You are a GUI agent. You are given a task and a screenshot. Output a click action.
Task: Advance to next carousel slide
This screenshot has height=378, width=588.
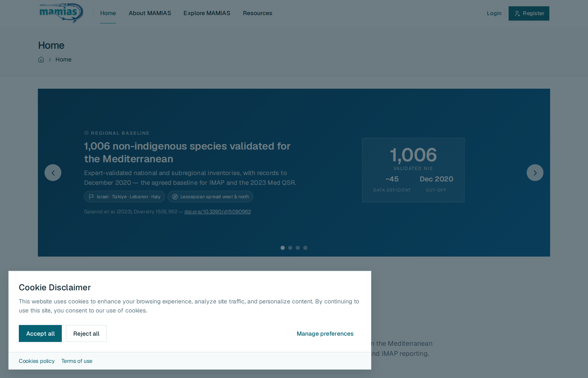(535, 173)
